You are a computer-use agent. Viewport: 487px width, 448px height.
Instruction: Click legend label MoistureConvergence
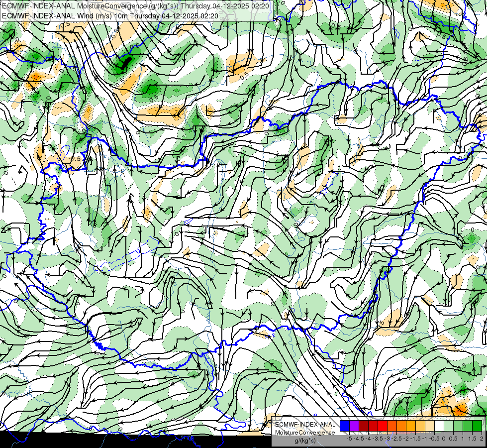(305, 433)
